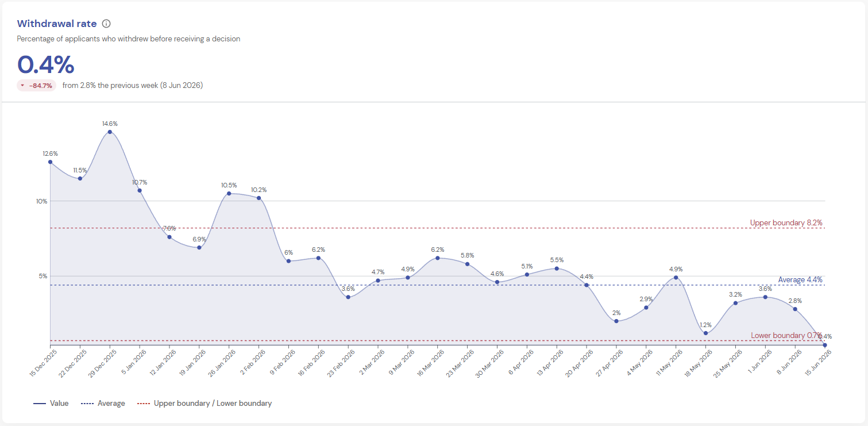Click the red down-arrow in the -84.7% badge
The height and width of the screenshot is (426, 868).
22,86
